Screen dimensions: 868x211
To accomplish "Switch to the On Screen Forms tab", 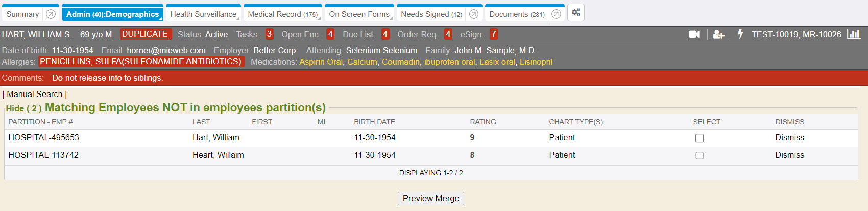I will [359, 14].
